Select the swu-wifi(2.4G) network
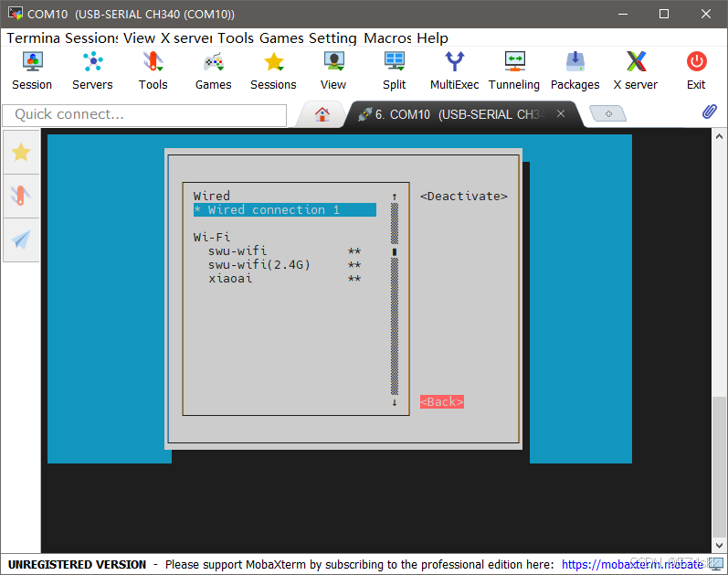Screen dimensions: 728x575 tap(285, 265)
